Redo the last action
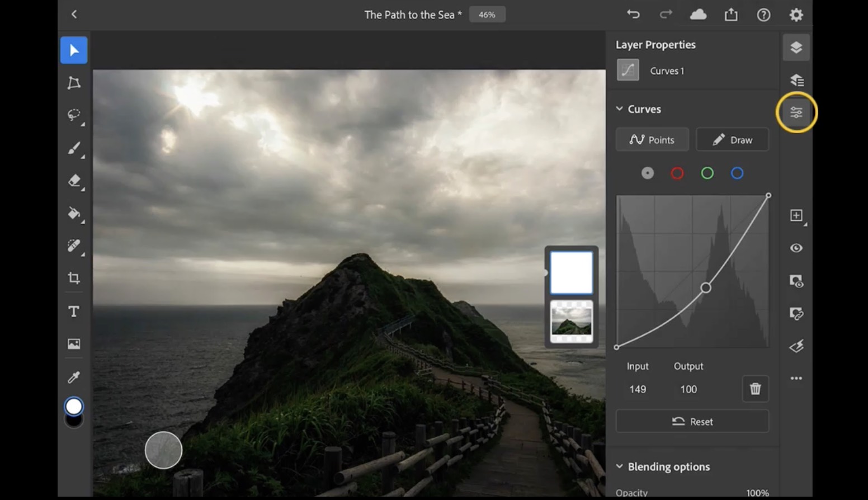This screenshot has height=500, width=868. tap(666, 15)
